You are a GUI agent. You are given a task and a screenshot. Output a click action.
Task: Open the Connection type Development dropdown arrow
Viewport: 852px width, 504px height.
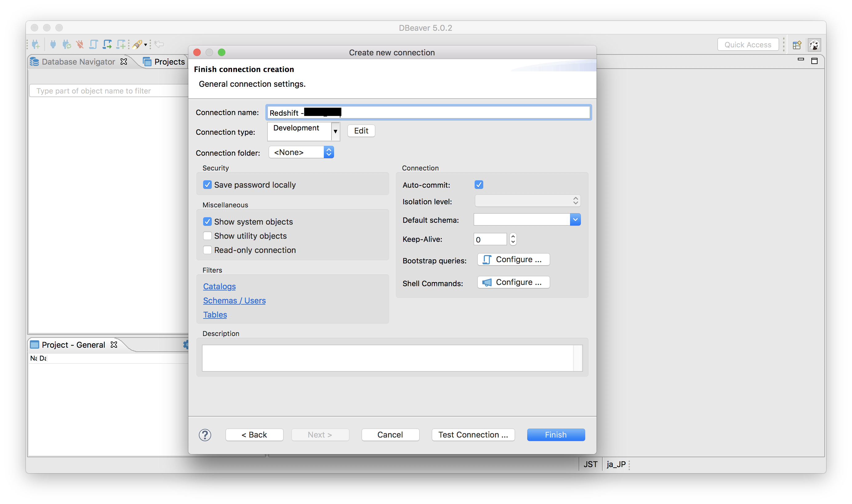click(x=335, y=131)
